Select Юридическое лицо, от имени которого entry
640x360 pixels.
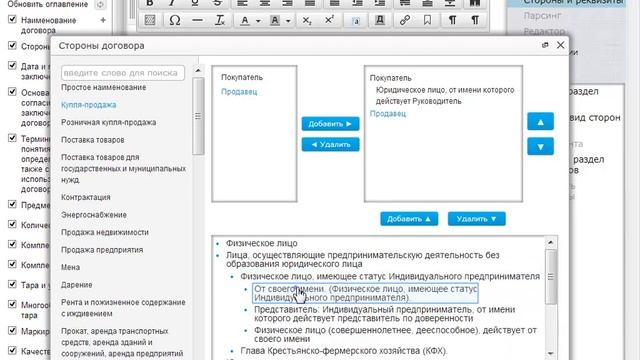tap(445, 96)
